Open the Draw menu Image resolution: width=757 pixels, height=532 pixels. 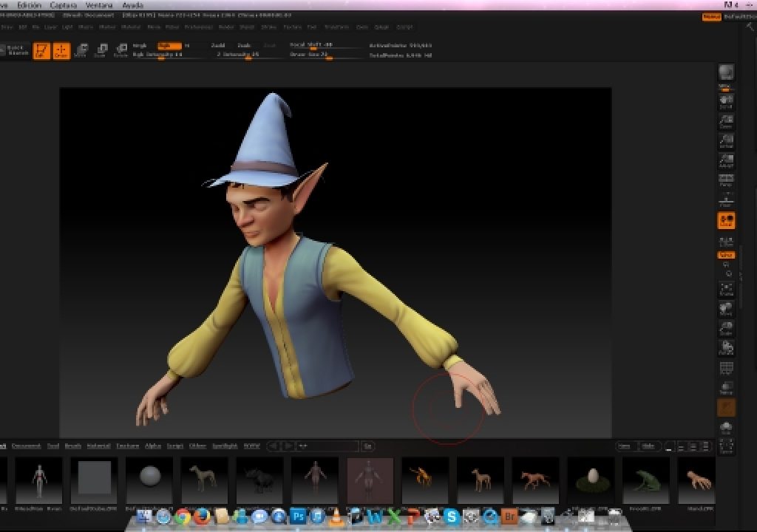7,27
